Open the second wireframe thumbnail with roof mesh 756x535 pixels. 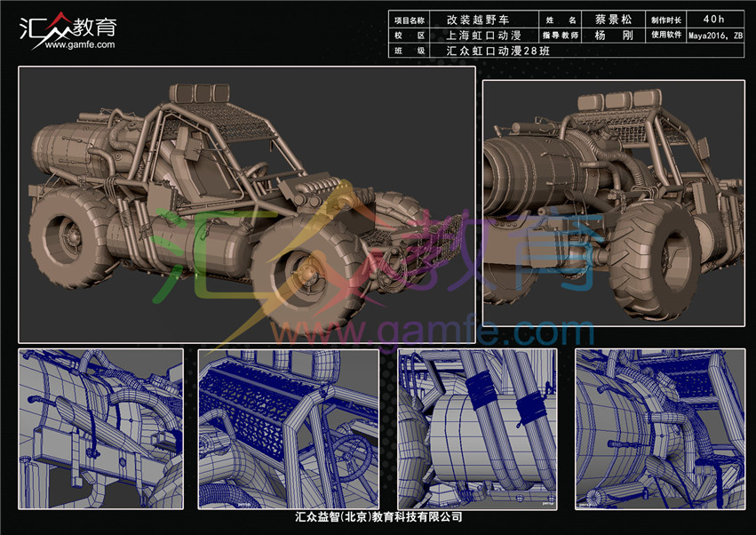coord(288,428)
